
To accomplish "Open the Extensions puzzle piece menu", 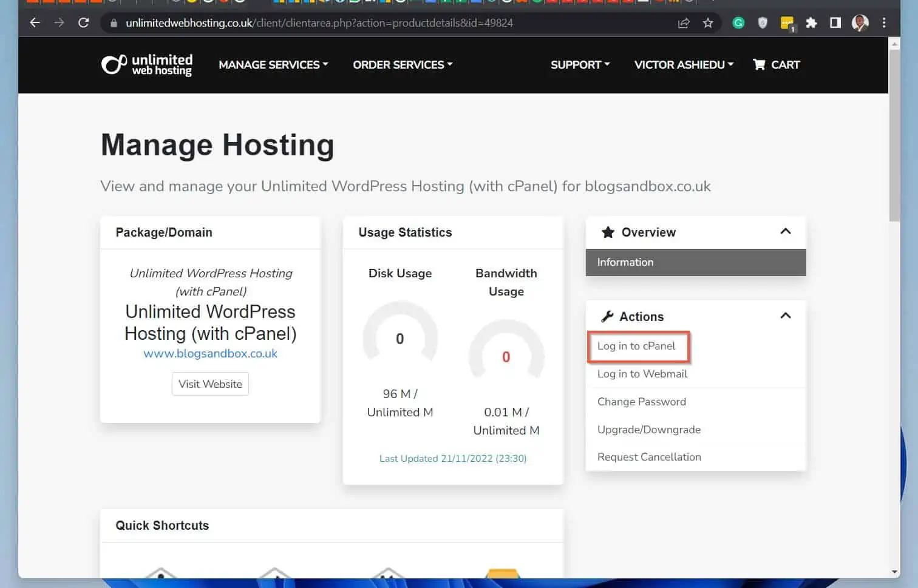I will pos(811,23).
